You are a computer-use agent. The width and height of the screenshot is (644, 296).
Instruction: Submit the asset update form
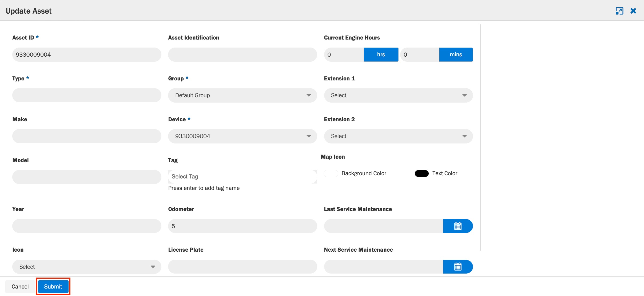tap(53, 286)
